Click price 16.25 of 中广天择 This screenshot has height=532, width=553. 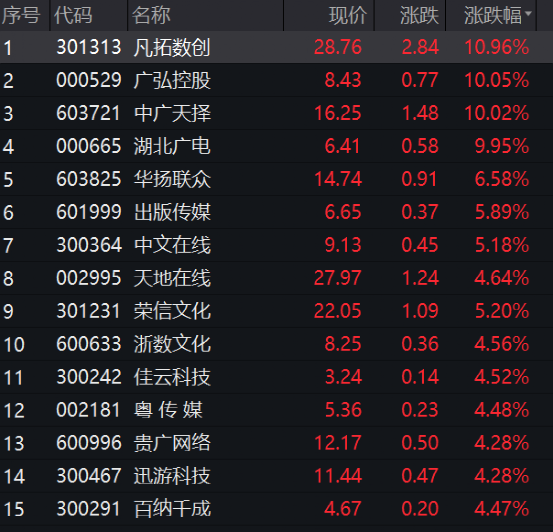coord(338,113)
